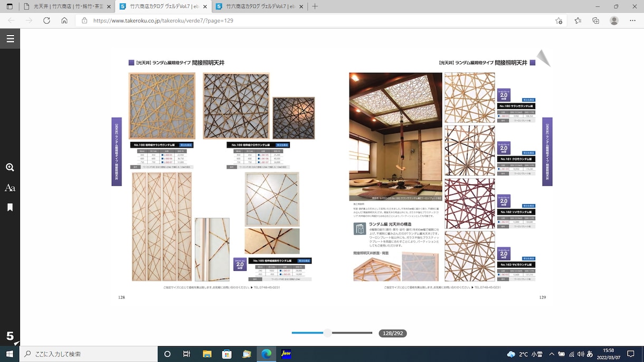
Task: Select the active 竹六商店カタログ Vol.7 tab
Action: [x=163, y=6]
